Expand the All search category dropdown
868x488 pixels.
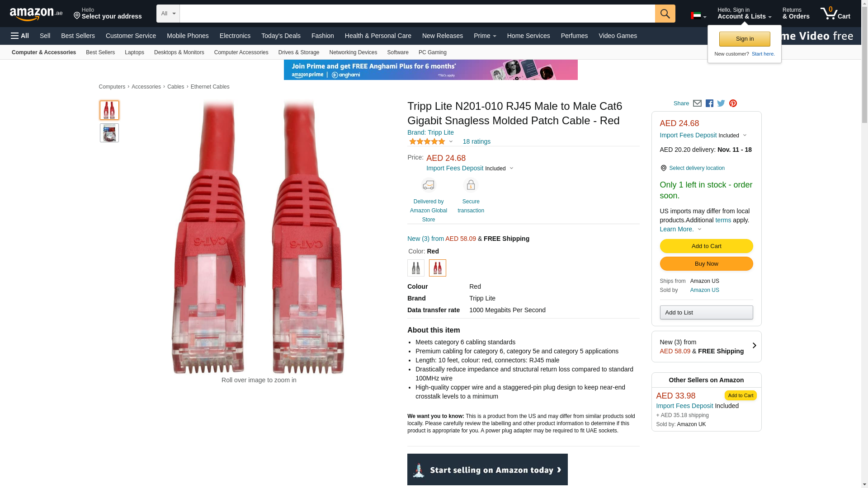(168, 14)
